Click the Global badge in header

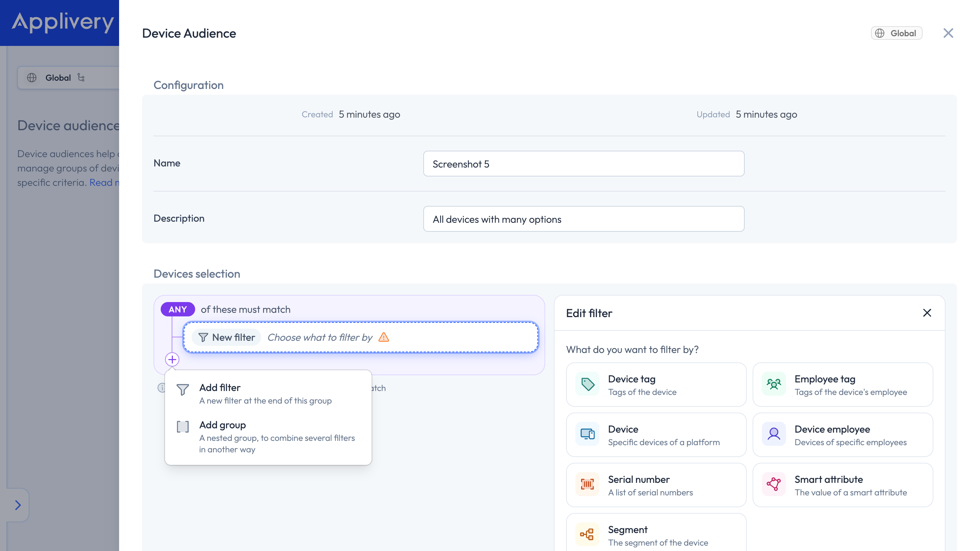[x=896, y=33]
